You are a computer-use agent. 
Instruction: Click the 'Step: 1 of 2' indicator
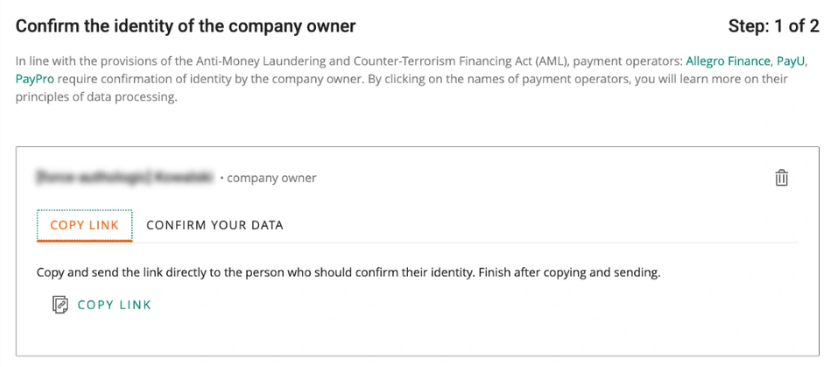(773, 26)
